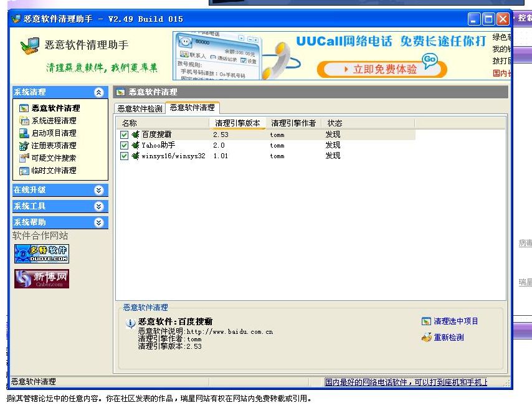The image size is (532, 408).
Task: Open 恶意软件清理 in the sidebar
Action: tap(55, 108)
